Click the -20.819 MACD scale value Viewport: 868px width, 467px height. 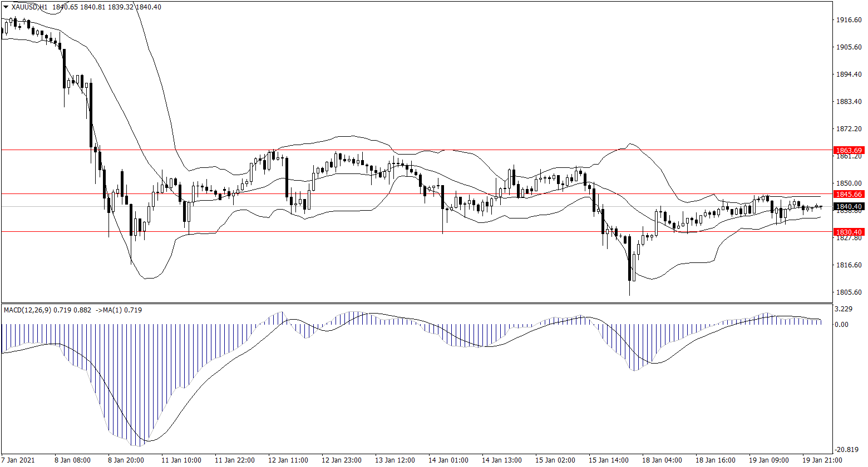tap(847, 450)
